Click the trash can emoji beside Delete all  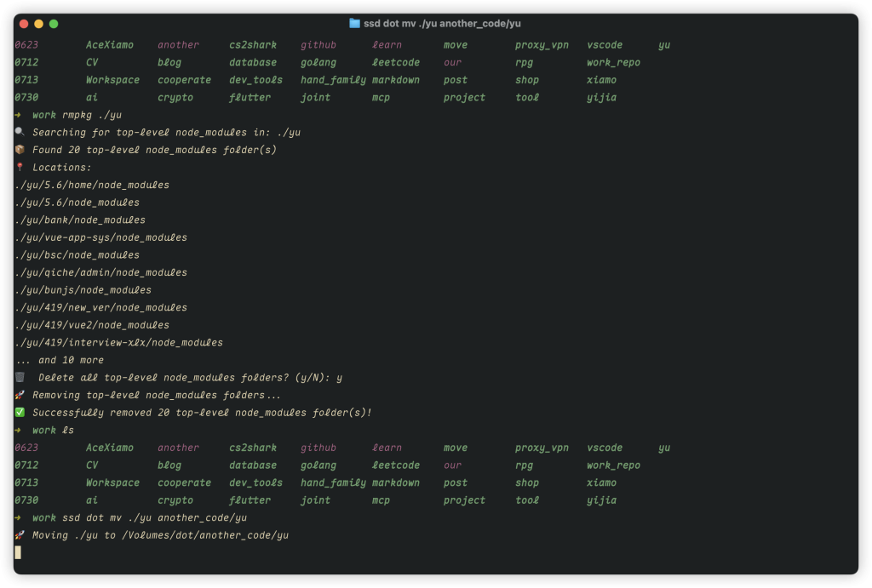20,377
